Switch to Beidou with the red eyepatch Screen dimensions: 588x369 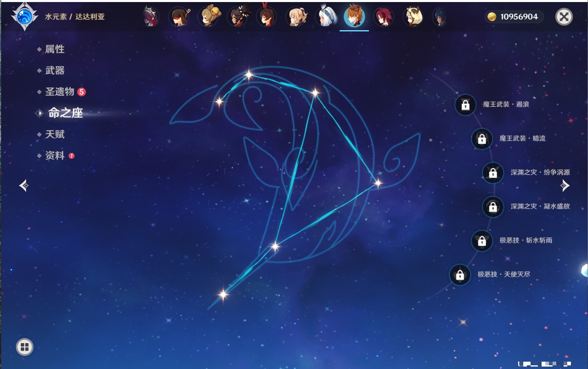180,17
